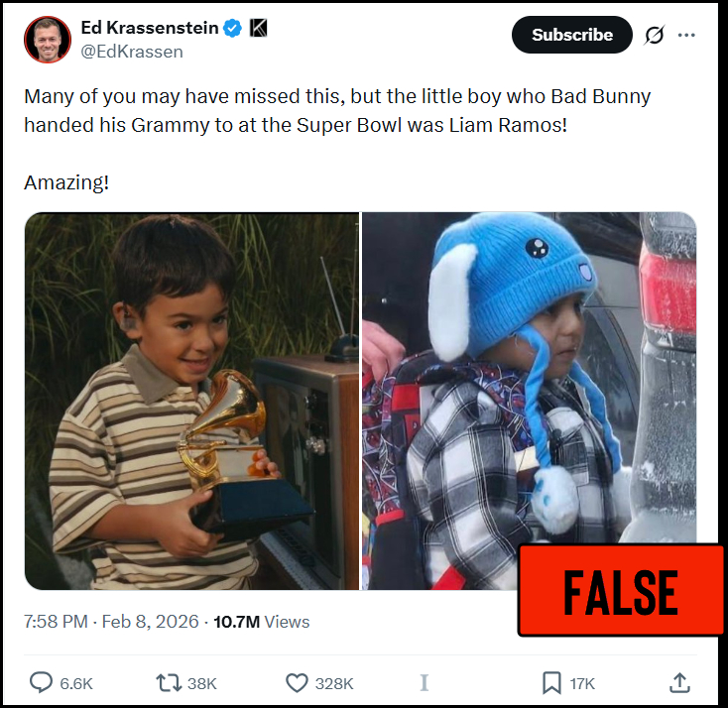Open Ed Krassenstein's profile avatar
Viewport: 728px width, 708px height.
48,40
